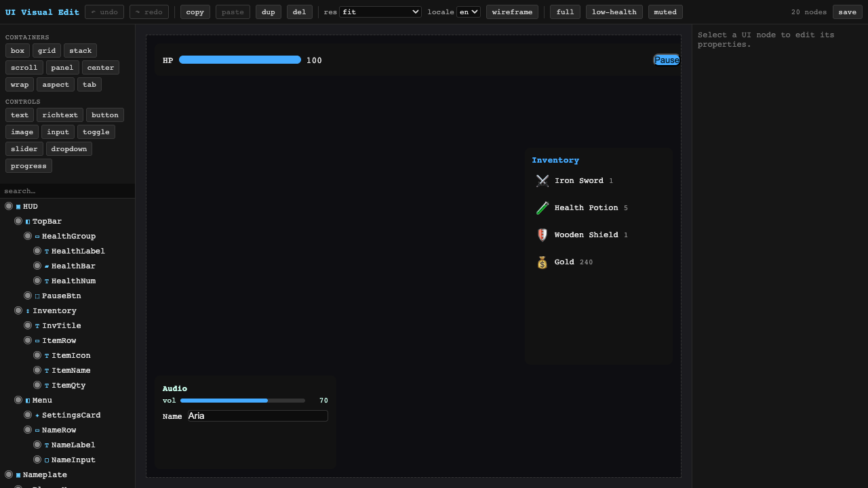Click the InvTitle text type icon

pyautogui.click(x=37, y=326)
